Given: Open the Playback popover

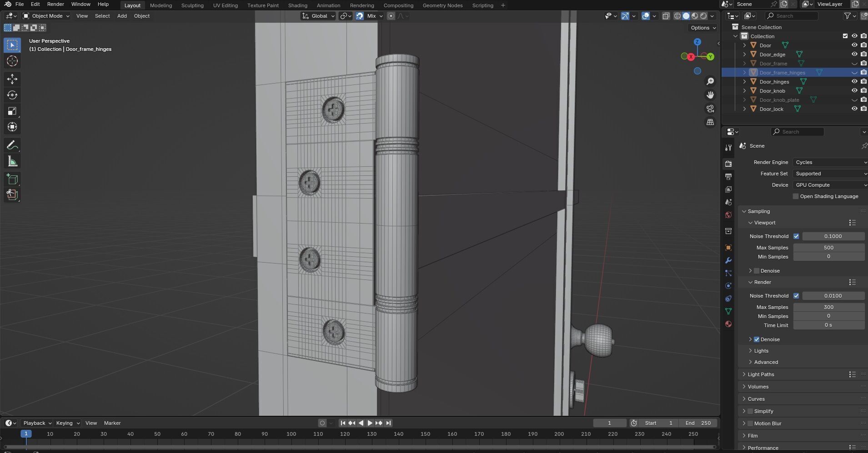Looking at the screenshot, I should (37, 423).
